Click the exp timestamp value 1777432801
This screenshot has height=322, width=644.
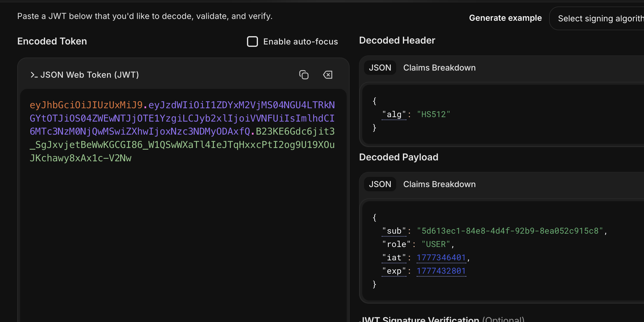(x=441, y=271)
